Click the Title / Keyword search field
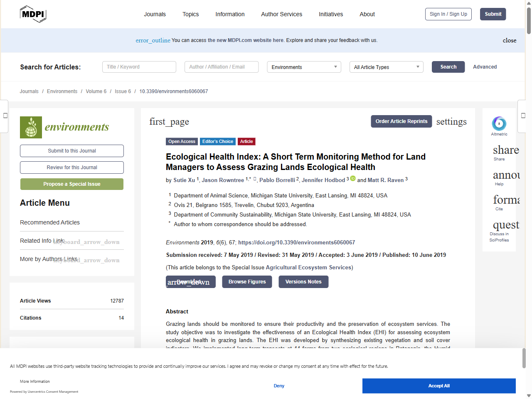This screenshot has width=532, height=399. coord(139,67)
